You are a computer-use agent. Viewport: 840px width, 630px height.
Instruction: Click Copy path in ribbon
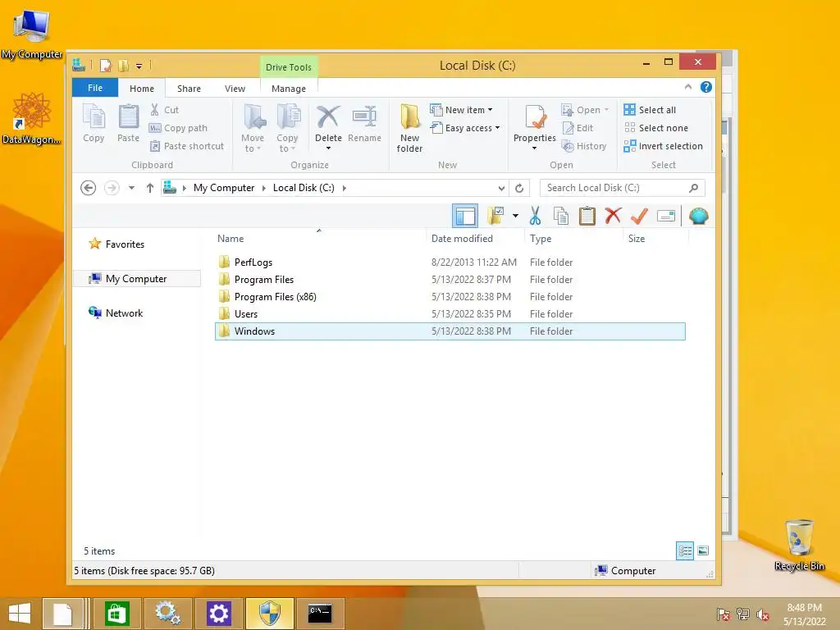178,128
